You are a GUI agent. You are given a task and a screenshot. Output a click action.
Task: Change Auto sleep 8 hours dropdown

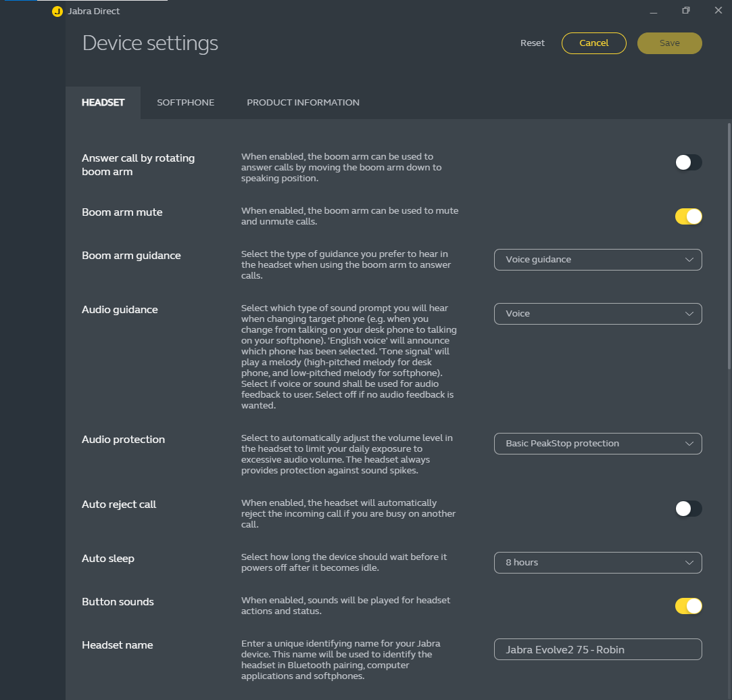[x=597, y=563]
